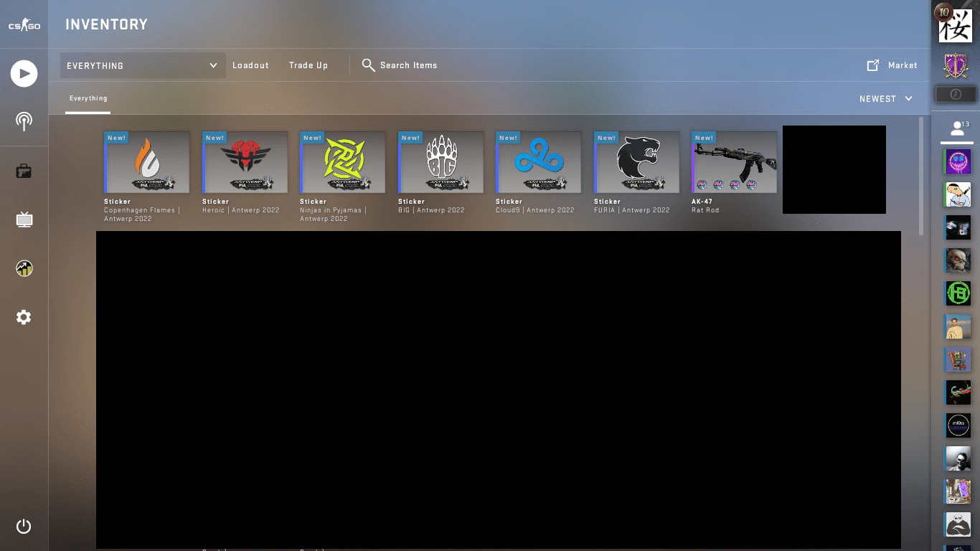This screenshot has width=980, height=551.
Task: Switch to the Loadout tab
Action: (250, 65)
